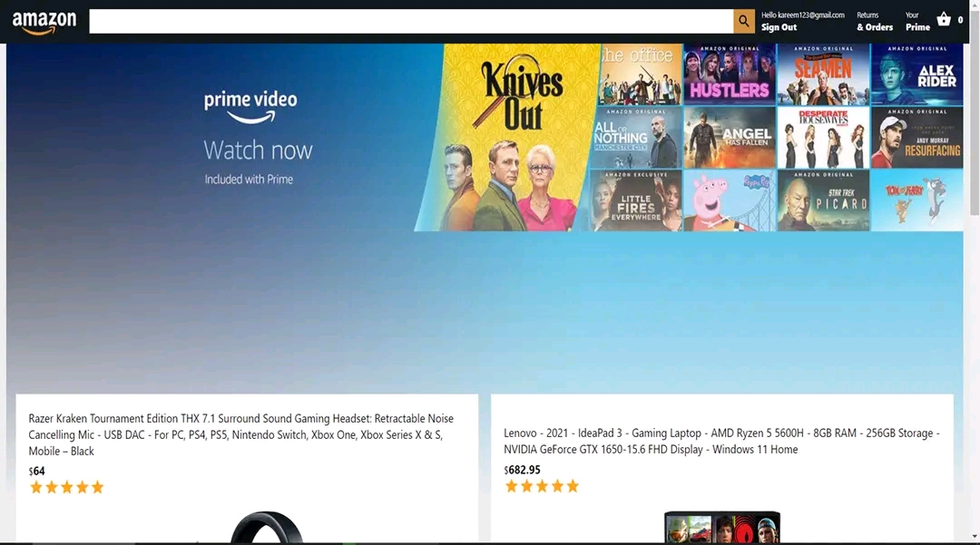Click the Lenovo IdeaPad 3 product title
The height and width of the screenshot is (545, 980).
point(721,441)
